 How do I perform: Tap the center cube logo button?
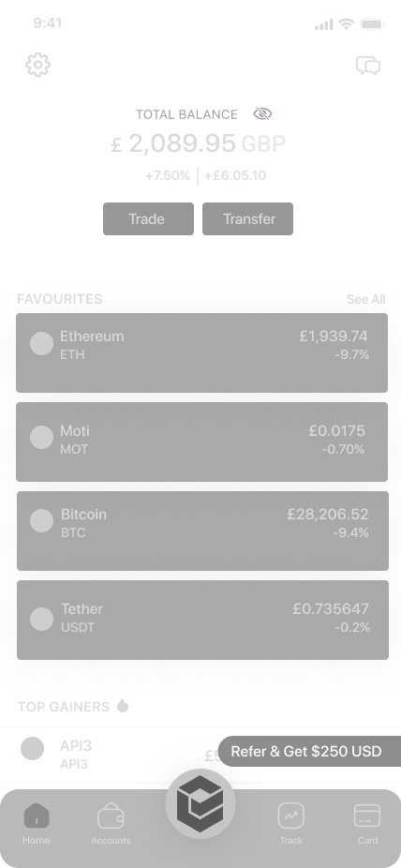200,803
